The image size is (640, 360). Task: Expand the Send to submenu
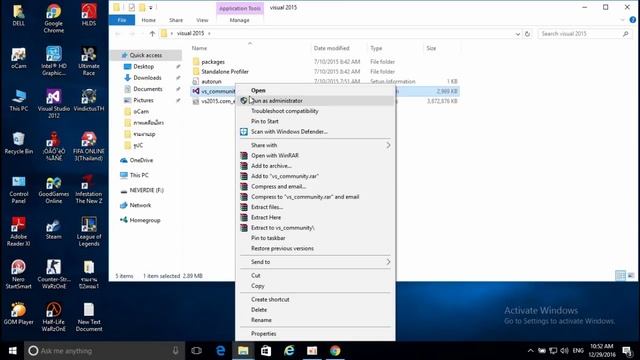(x=315, y=262)
